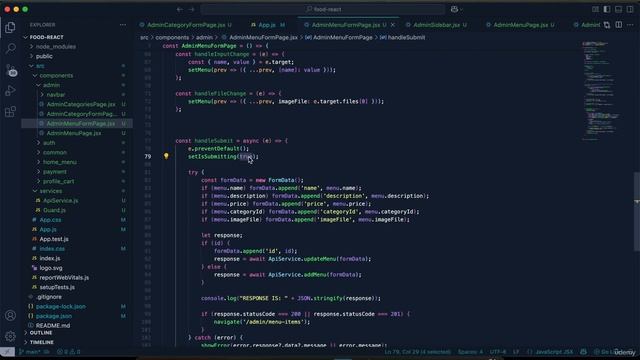Expand the home_menu folder
Viewport: 640px width, 360px height.
(x=60, y=162)
